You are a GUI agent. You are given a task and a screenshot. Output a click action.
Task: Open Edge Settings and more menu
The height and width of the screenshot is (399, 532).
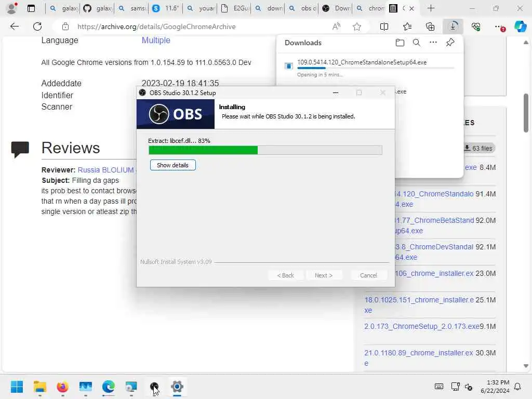point(499,26)
